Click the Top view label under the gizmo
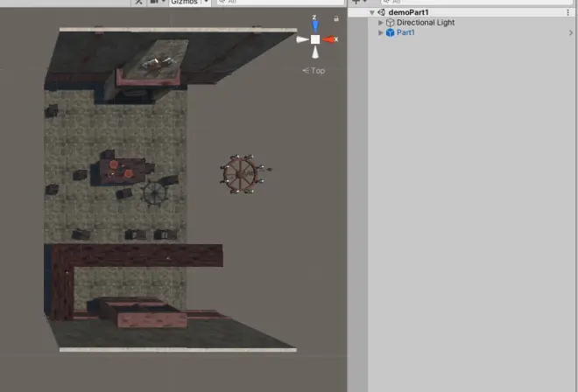Viewport: 578px width, 392px height. tap(314, 70)
